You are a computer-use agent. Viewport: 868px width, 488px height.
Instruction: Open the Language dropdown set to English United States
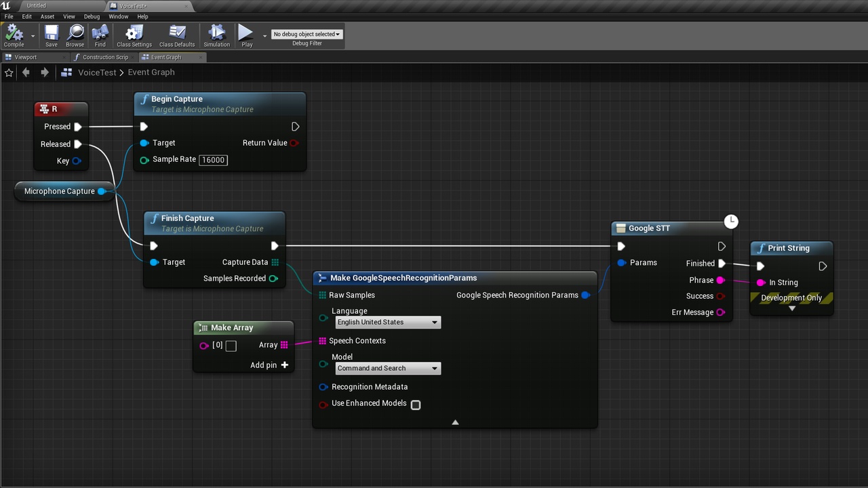click(388, 323)
